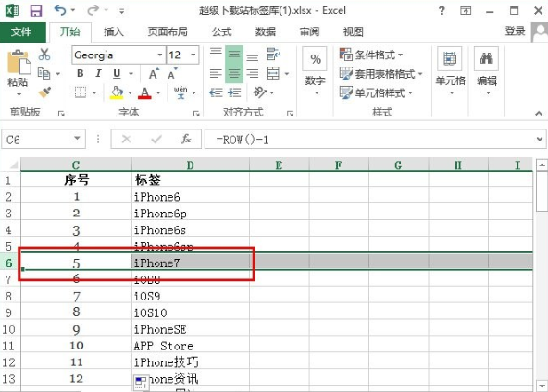Click the Cut scissors icon
Viewport: 548px width, 392px height.
coord(44,55)
